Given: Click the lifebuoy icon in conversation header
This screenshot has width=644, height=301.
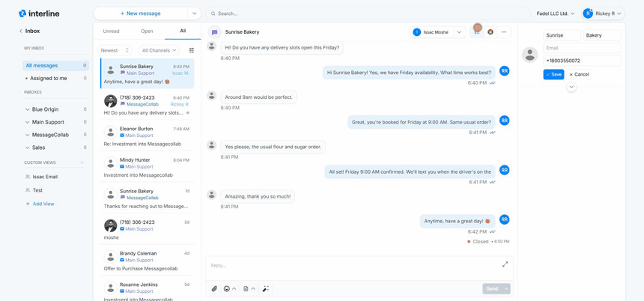Looking at the screenshot, I should 490,32.
